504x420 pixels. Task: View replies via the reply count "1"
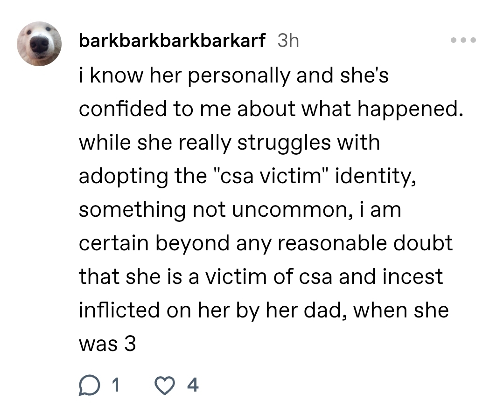115,385
